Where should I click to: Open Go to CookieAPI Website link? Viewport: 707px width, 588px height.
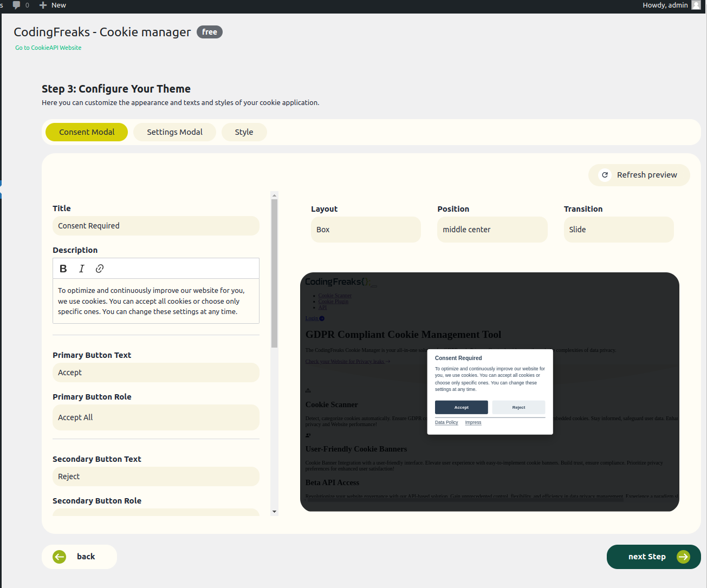(x=48, y=48)
